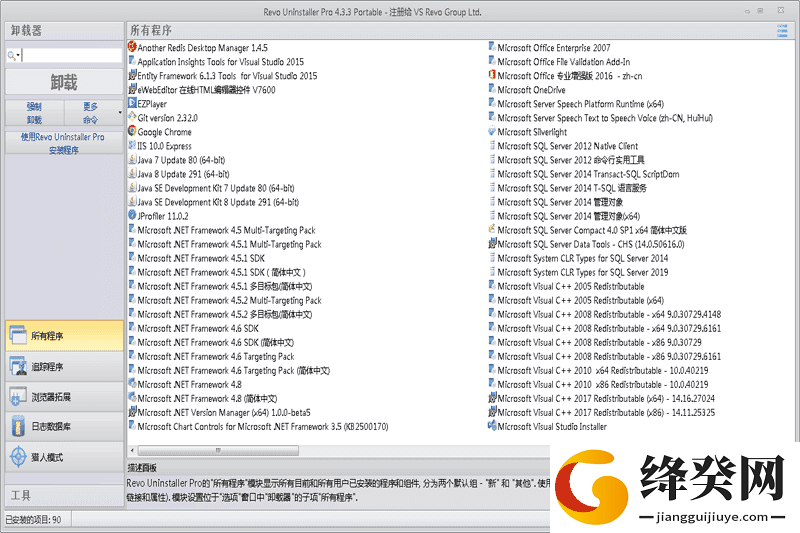
Task: Click the horizontal scrollbar thumb
Action: click(x=218, y=450)
